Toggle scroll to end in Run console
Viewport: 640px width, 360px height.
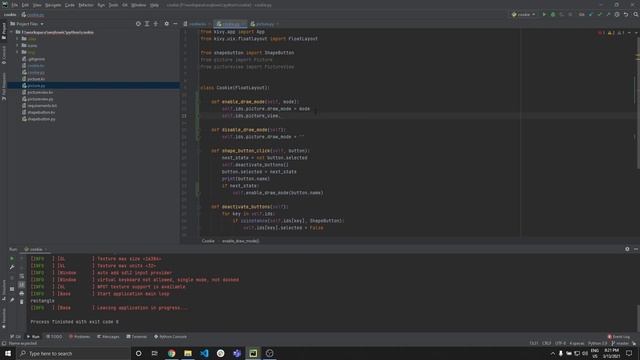pos(22,284)
